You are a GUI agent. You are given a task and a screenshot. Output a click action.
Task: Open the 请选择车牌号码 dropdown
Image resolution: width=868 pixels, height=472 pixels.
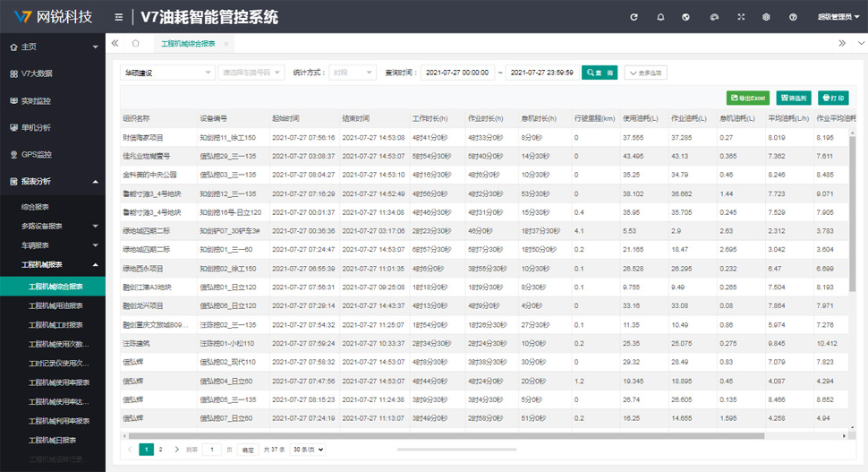tap(251, 73)
